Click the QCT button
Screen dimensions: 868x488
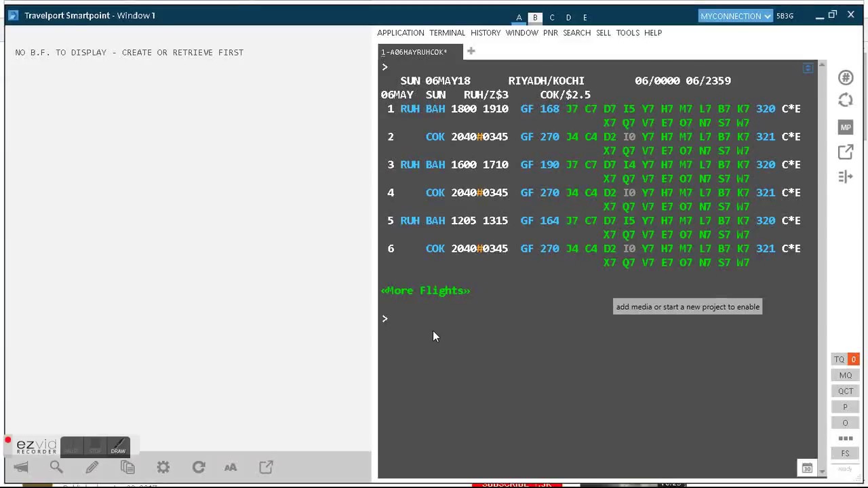[x=845, y=391]
